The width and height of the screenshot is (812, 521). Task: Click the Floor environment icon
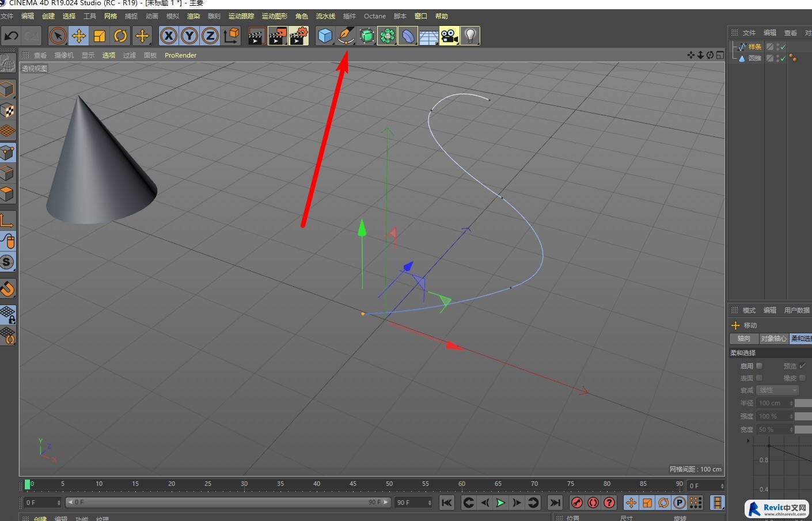pyautogui.click(x=428, y=36)
